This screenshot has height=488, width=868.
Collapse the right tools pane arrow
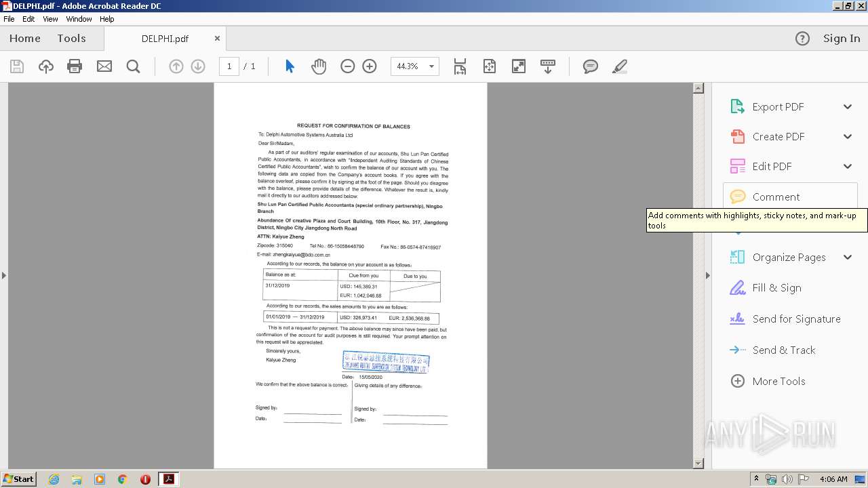[x=708, y=275]
